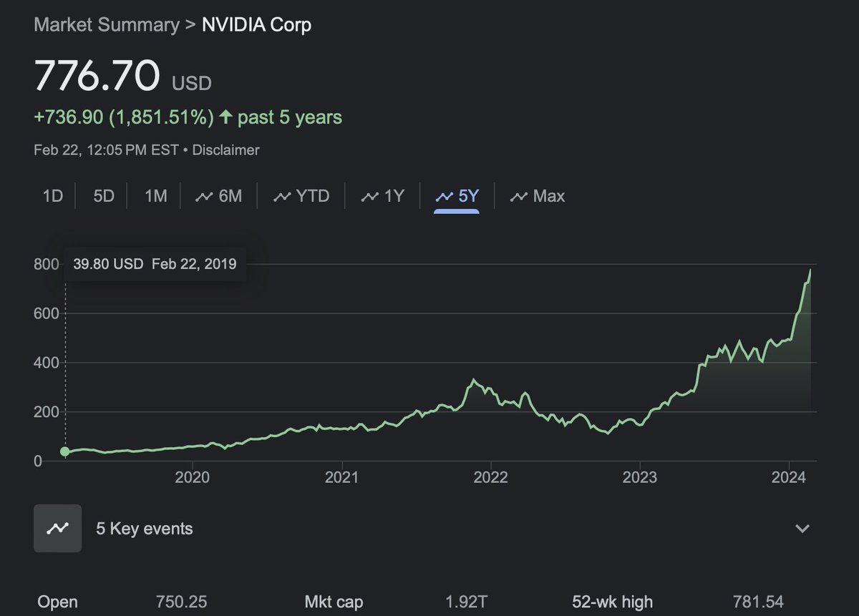The height and width of the screenshot is (616, 859).
Task: Click the Mkt cap label
Action: pyautogui.click(x=334, y=602)
